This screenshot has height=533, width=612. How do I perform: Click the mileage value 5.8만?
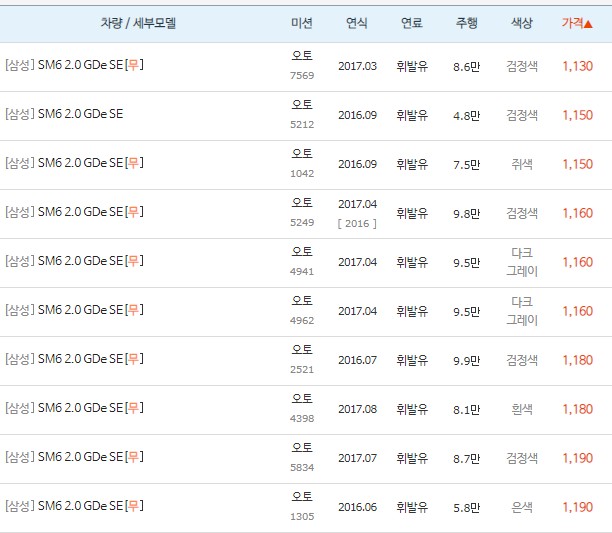coord(466,508)
